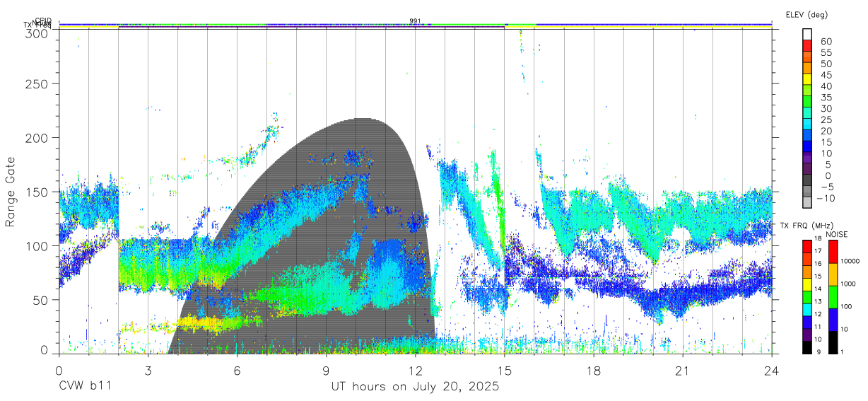
Task: Select the green NOISE swatch between 100 and 1000
Action: (832, 296)
